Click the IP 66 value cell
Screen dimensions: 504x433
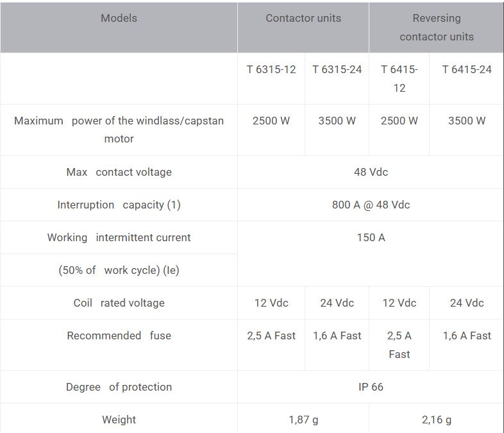coord(371,387)
